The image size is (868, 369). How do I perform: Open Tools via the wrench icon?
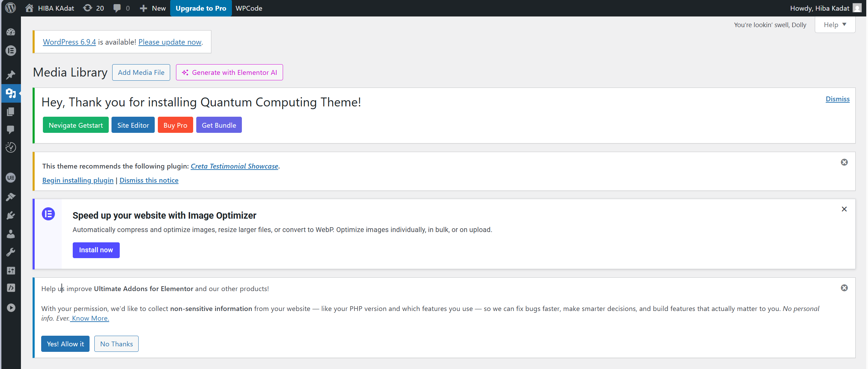(x=11, y=252)
